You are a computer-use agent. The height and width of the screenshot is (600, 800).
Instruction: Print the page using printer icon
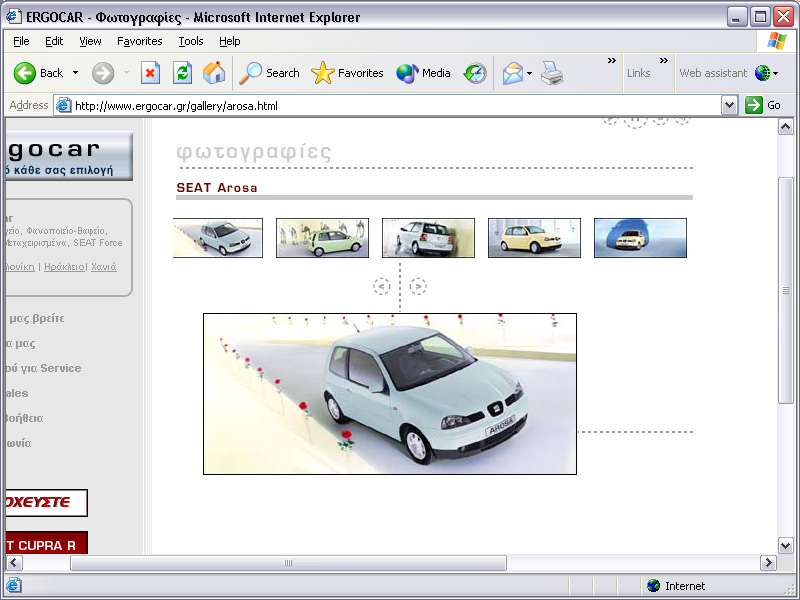(552, 73)
